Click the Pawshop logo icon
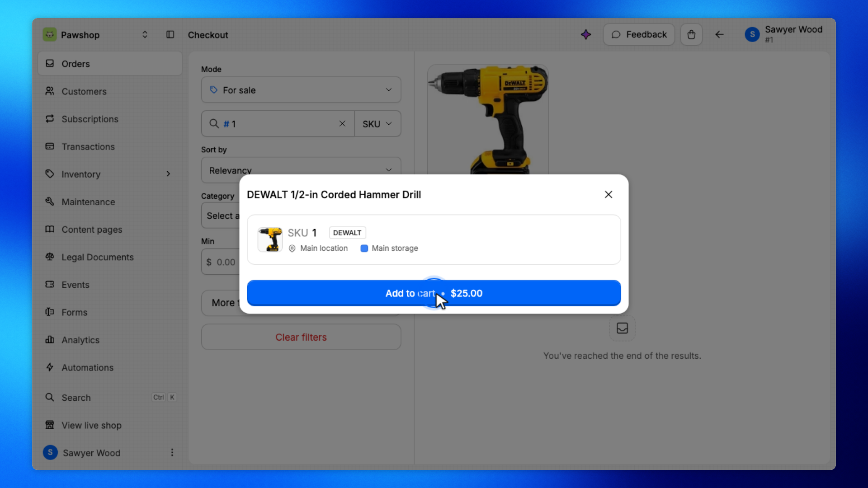The height and width of the screenshot is (488, 868). [50, 35]
